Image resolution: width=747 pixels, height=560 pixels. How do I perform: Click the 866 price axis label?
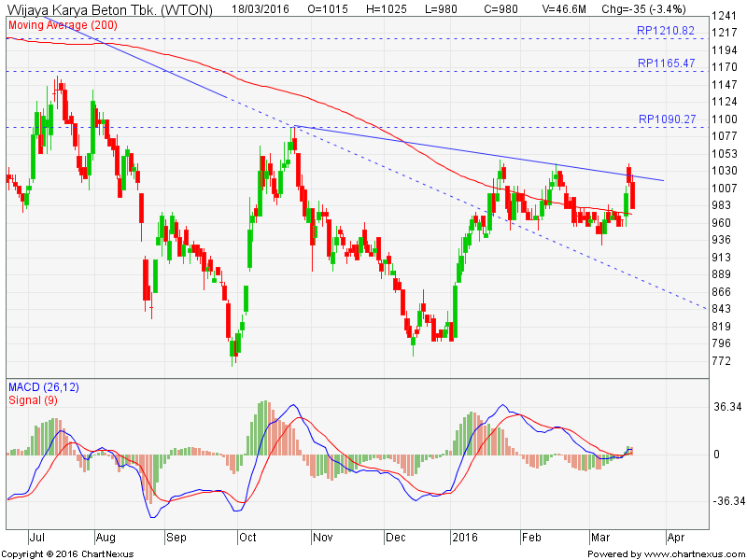click(721, 291)
